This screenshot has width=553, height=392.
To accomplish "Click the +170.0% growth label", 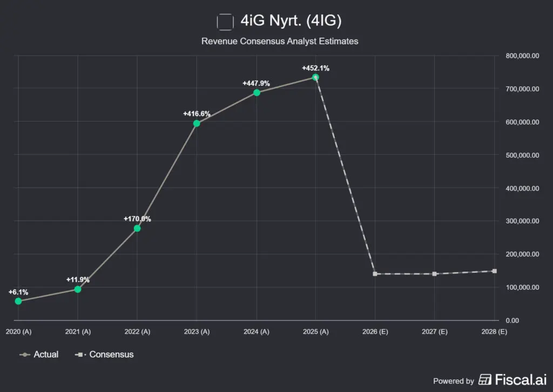I will point(137,219).
